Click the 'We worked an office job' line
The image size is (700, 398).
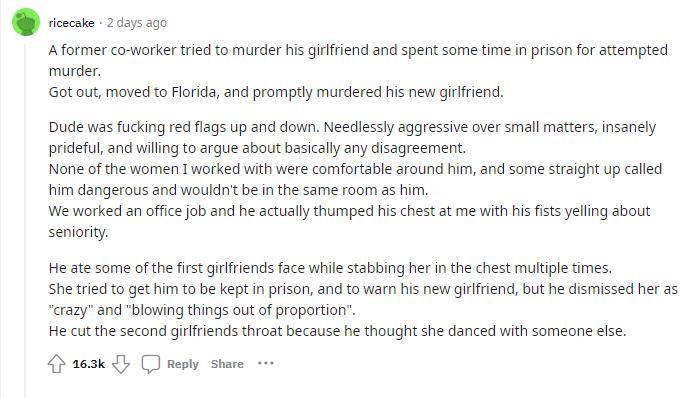pos(350,221)
